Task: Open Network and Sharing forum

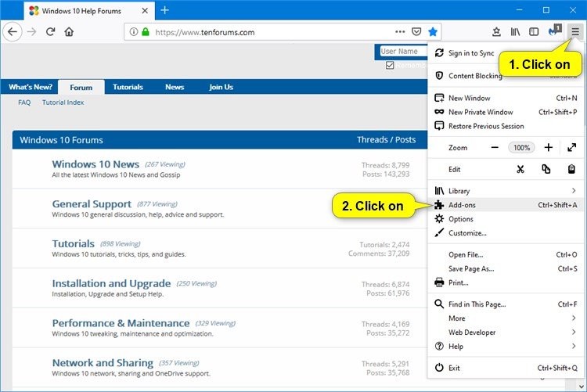Action: pyautogui.click(x=103, y=363)
